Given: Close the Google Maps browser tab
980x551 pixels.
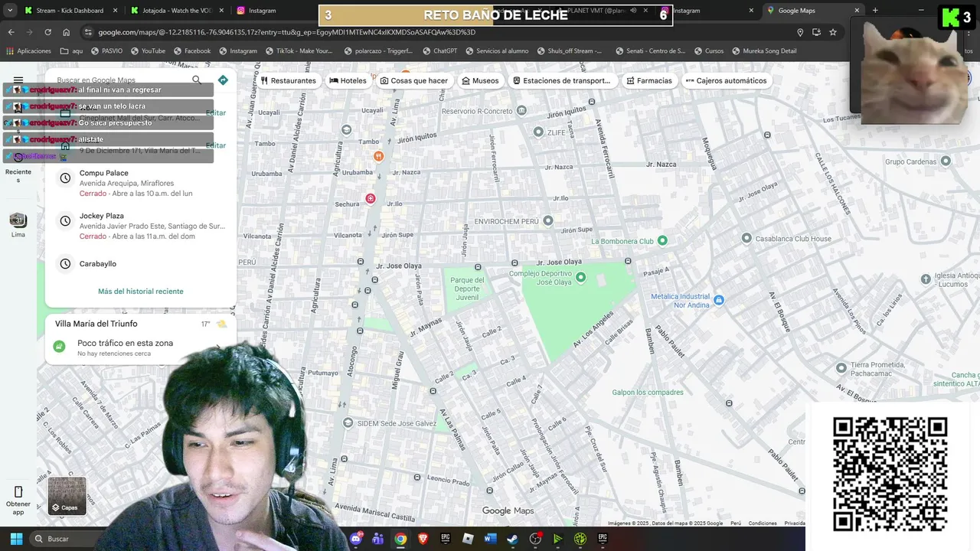Looking at the screenshot, I should click(857, 11).
